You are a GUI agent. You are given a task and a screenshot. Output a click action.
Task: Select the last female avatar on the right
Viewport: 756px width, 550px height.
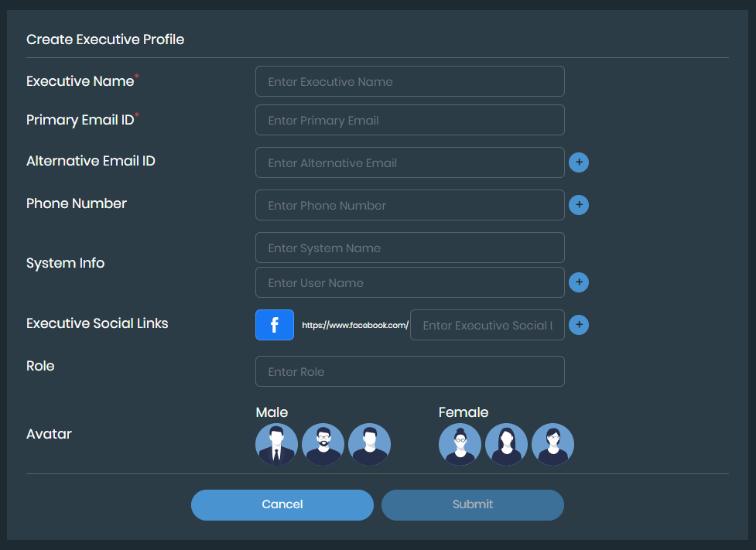click(552, 444)
